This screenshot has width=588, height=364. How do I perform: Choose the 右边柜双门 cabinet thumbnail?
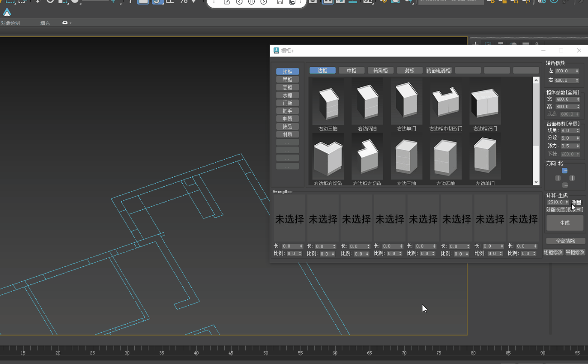pyautogui.click(x=485, y=102)
